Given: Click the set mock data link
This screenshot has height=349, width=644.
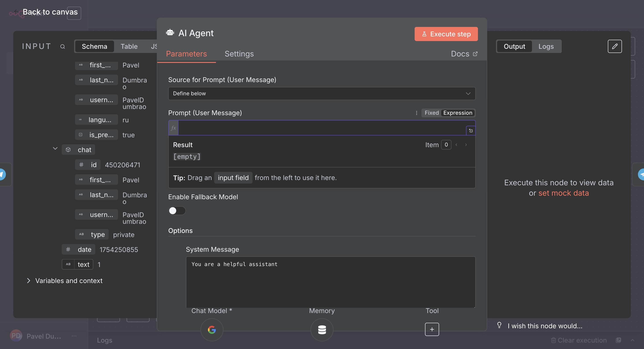Looking at the screenshot, I should click(x=563, y=193).
